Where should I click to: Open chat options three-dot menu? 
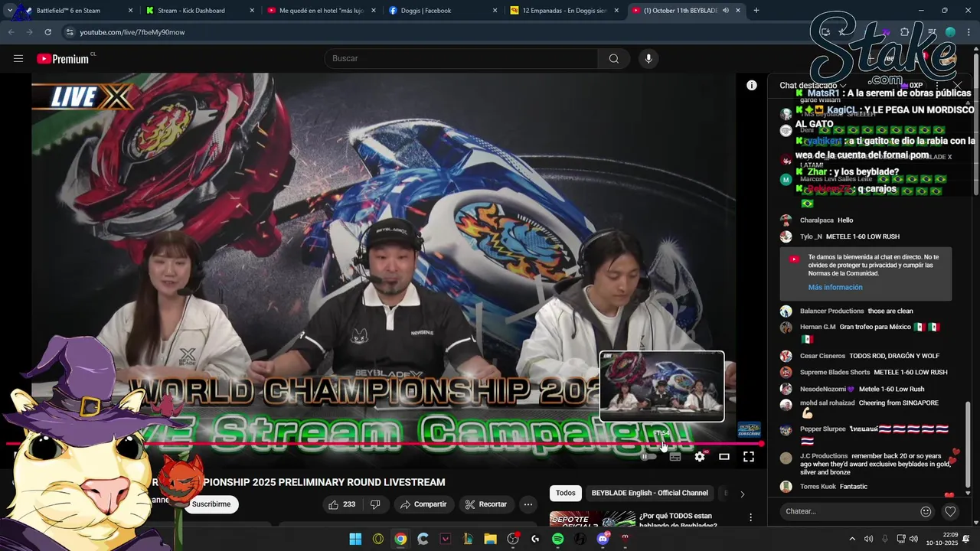[937, 85]
